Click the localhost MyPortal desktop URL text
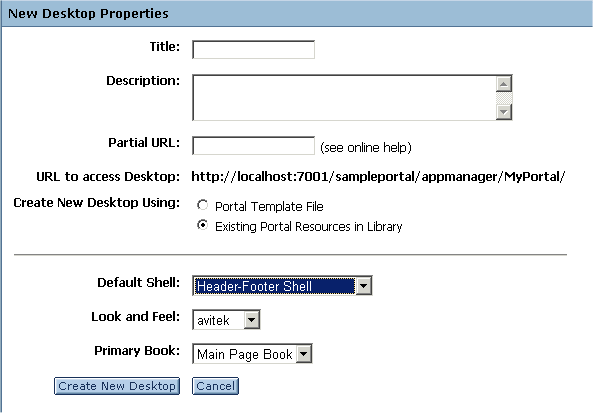Image resolution: width=593 pixels, height=413 pixels. coord(378,177)
